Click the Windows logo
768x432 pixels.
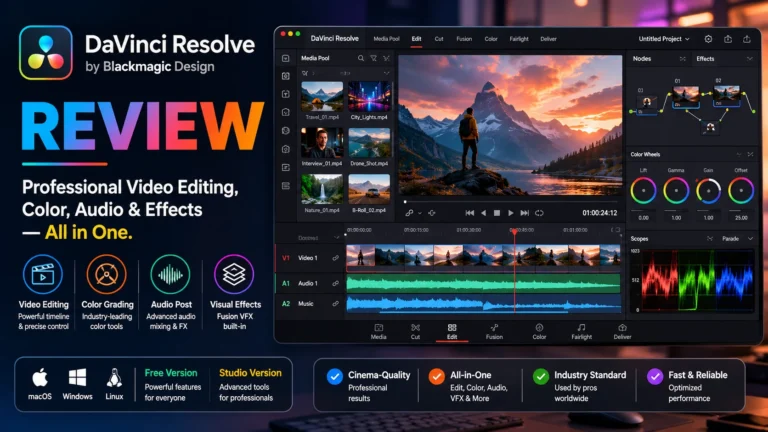point(77,378)
